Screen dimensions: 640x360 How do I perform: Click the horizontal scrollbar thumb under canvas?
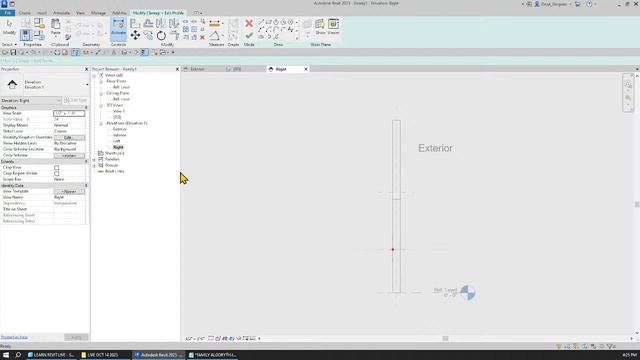(x=445, y=338)
